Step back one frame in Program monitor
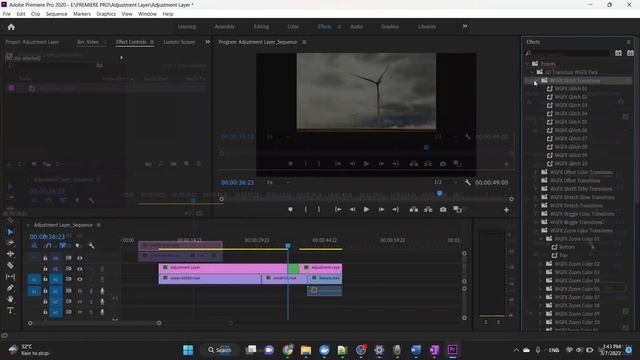The image size is (640, 360). coord(352,209)
